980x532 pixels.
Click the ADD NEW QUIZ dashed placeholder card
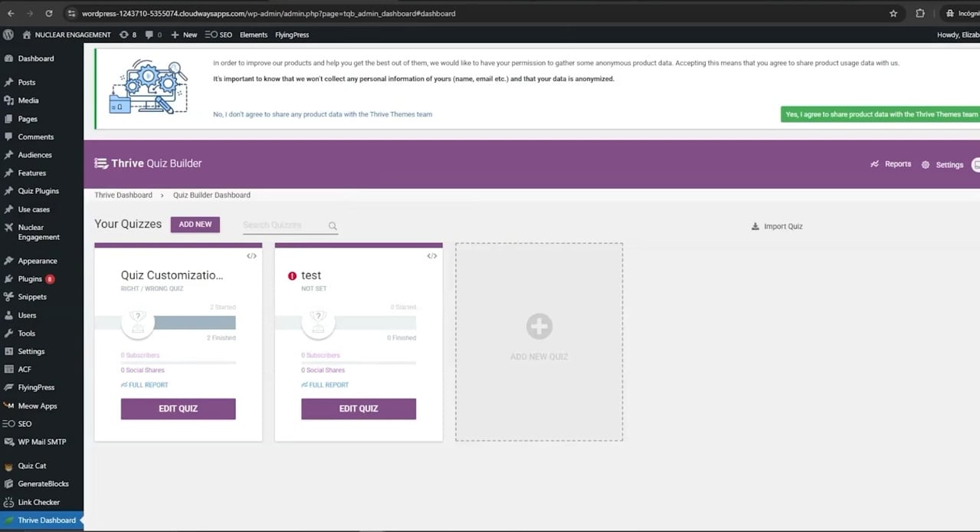click(x=539, y=342)
